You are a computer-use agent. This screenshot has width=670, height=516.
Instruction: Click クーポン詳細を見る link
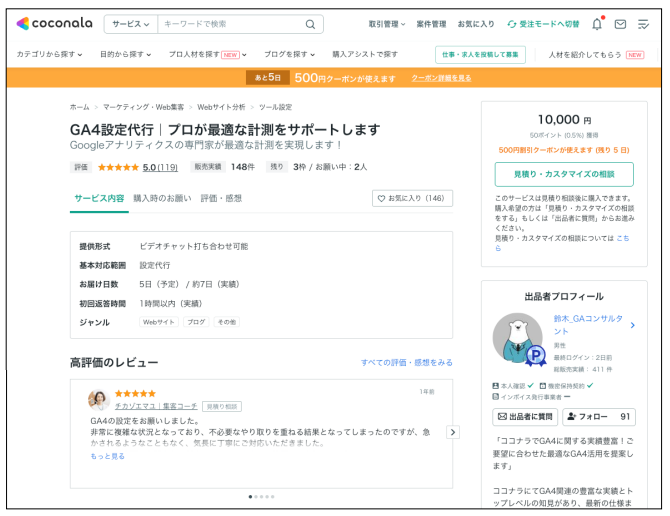[x=441, y=78]
